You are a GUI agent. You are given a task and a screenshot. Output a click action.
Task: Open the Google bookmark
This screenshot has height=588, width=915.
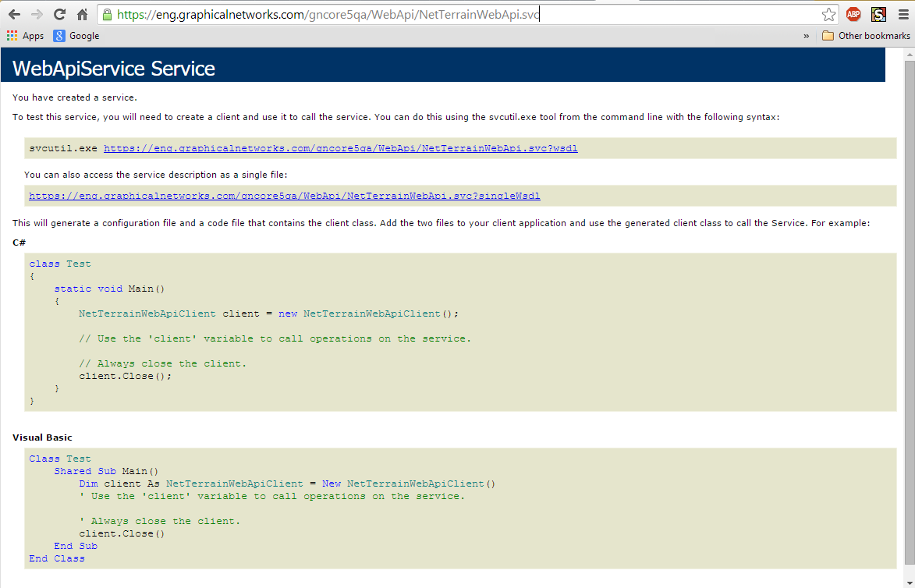tap(76, 36)
